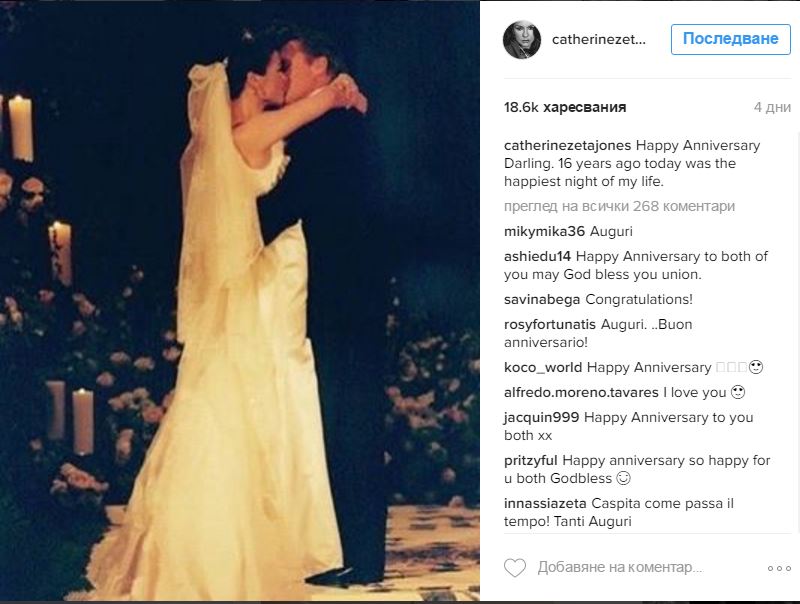This screenshot has width=800, height=604.
Task: Open alfredo.moreno.tavares commenter profile
Action: [x=581, y=392]
